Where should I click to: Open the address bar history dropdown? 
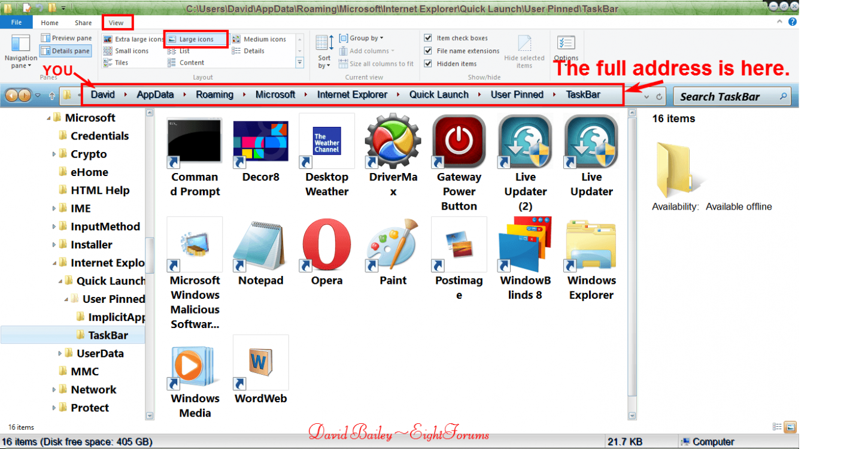pos(647,96)
